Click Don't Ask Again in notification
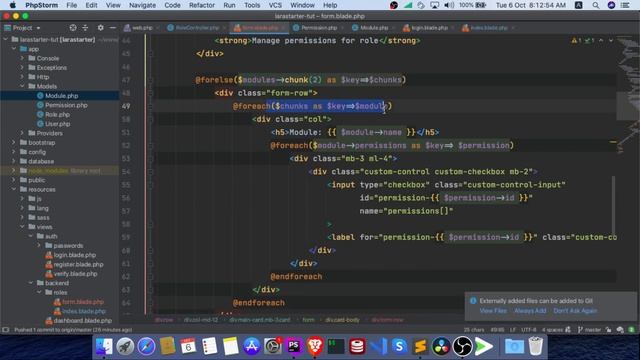This screenshot has height=360, width=640. [575, 311]
